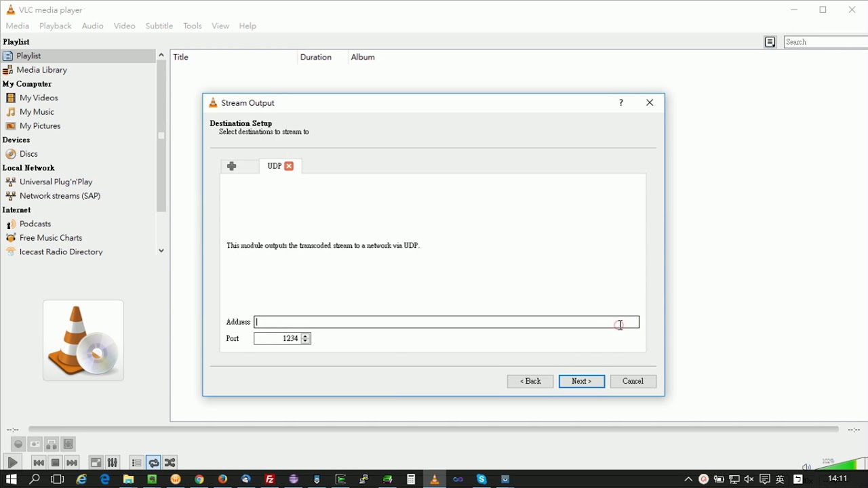
Task: Close the Stream Output dialog
Action: point(650,102)
